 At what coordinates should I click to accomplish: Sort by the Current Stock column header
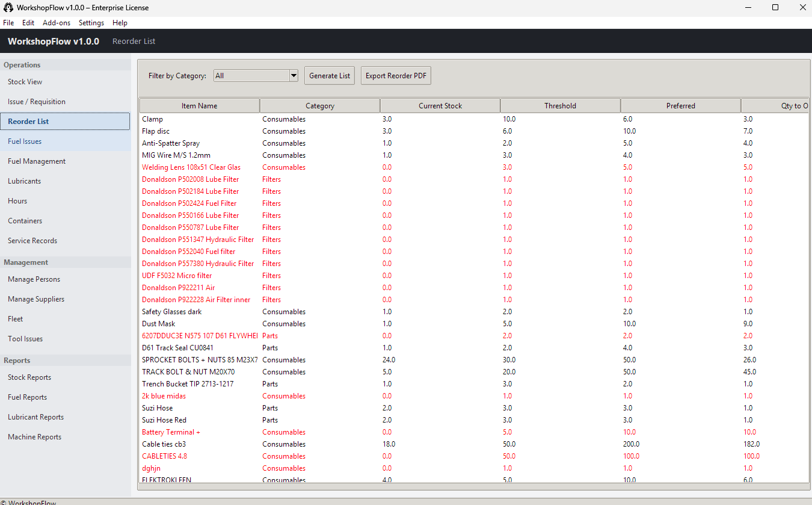440,105
